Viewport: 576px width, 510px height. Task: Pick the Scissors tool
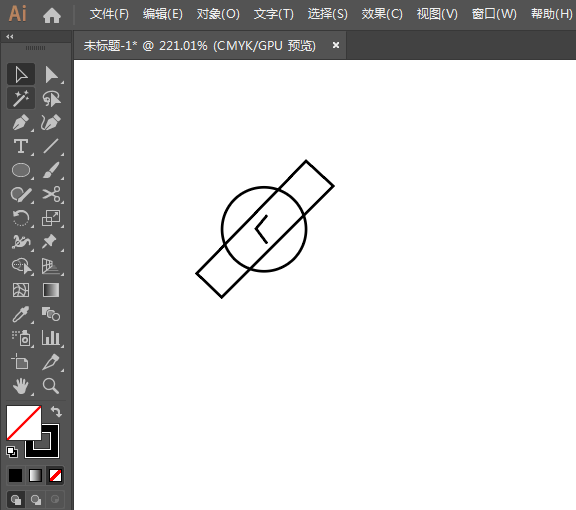tap(51, 194)
